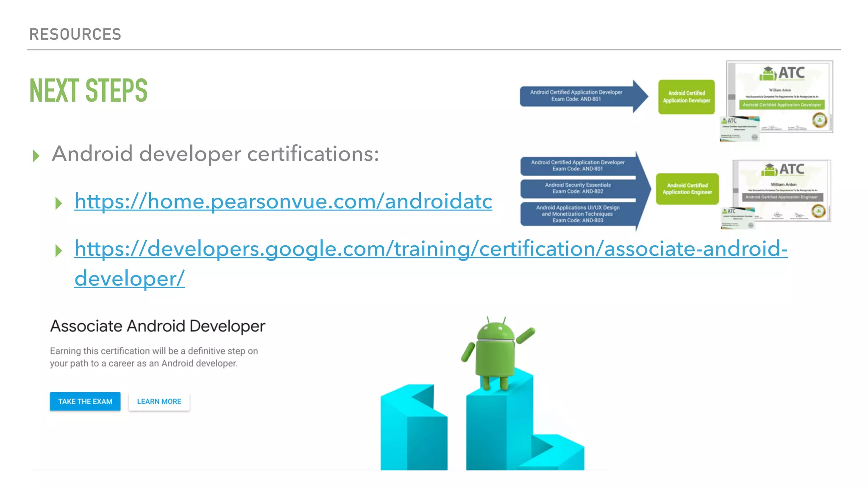
Task: Click the blue block the Android robot stands on
Action: point(500,419)
